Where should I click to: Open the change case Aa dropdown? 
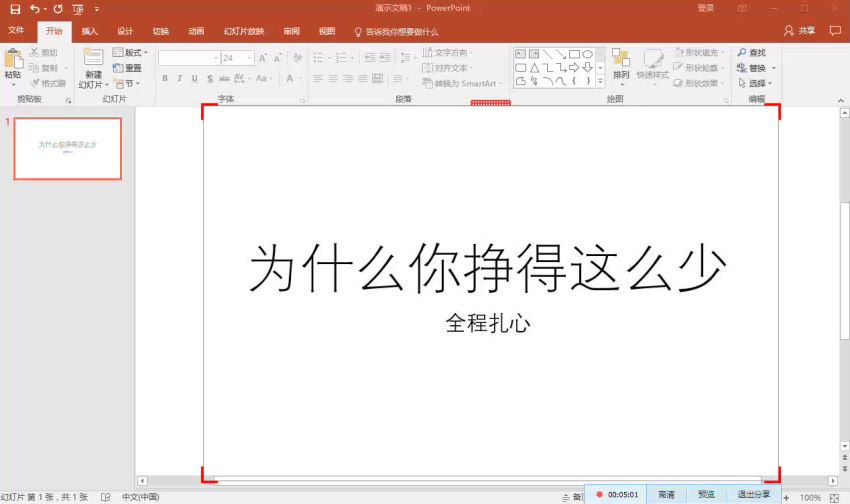click(264, 79)
